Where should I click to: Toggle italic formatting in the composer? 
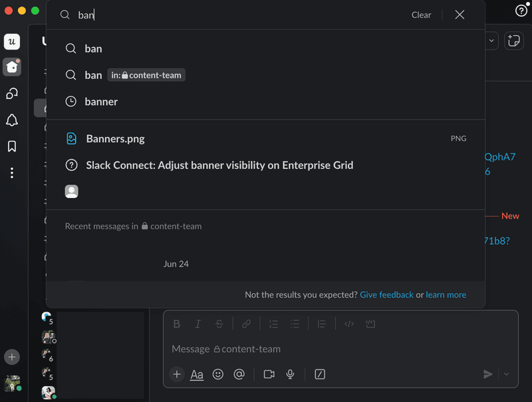198,324
